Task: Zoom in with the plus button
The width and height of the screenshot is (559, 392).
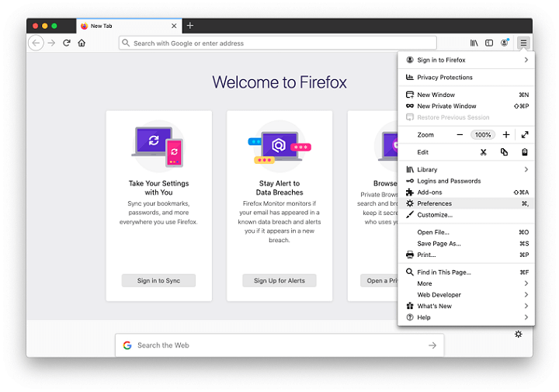Action: tap(506, 135)
